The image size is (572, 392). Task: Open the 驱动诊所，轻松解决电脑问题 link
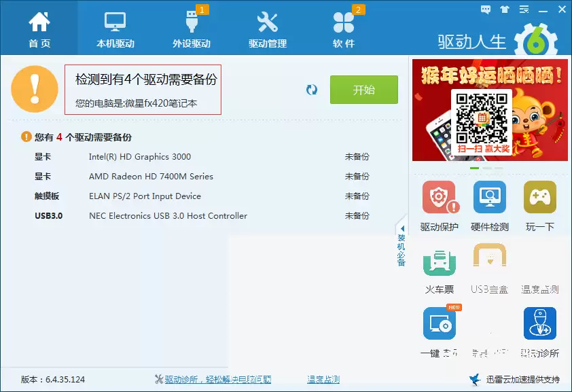218,380
